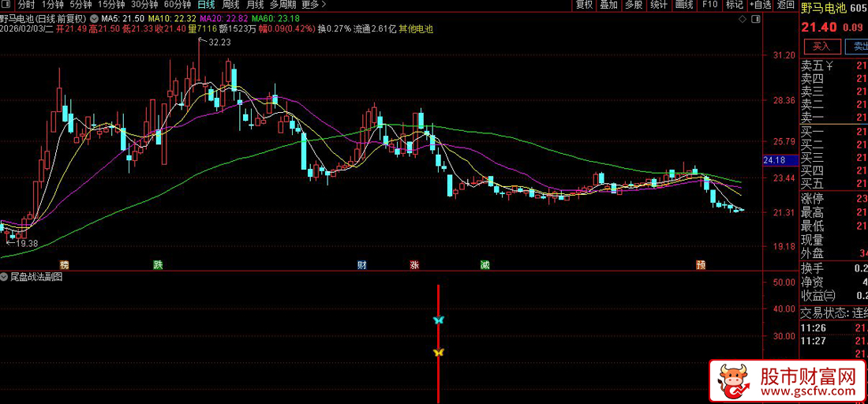Image resolution: width=868 pixels, height=404 pixels.
Task: Switch to the 5分钟 period tab
Action: (x=81, y=5)
